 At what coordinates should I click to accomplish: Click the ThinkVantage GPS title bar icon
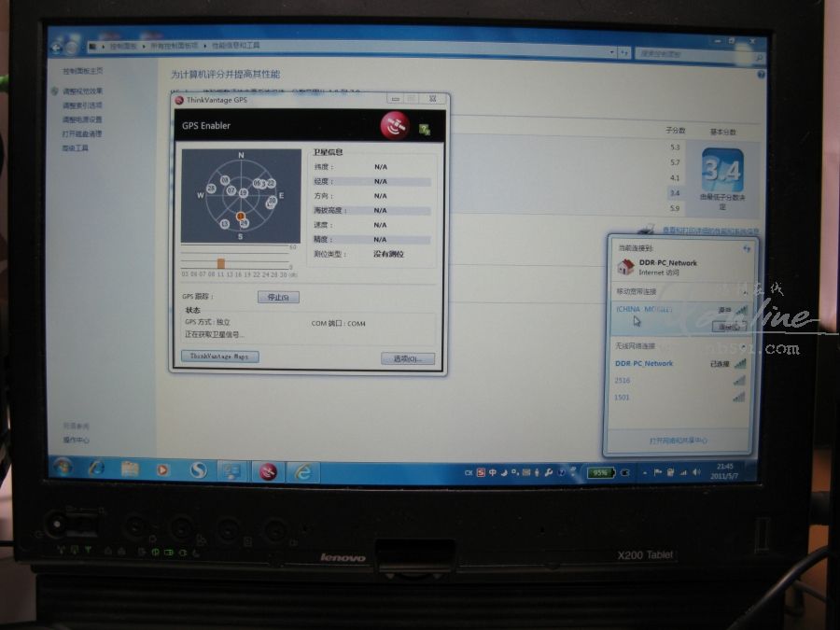click(179, 100)
